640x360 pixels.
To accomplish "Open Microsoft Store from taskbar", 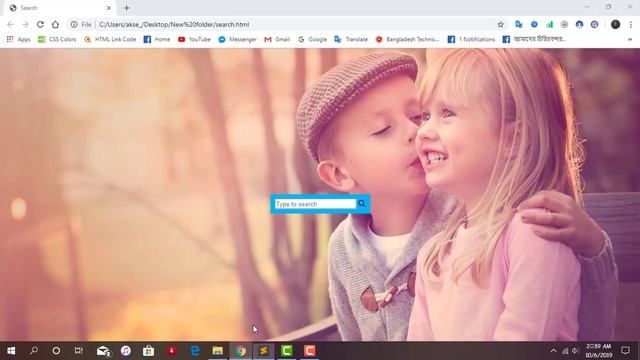I will (x=149, y=351).
